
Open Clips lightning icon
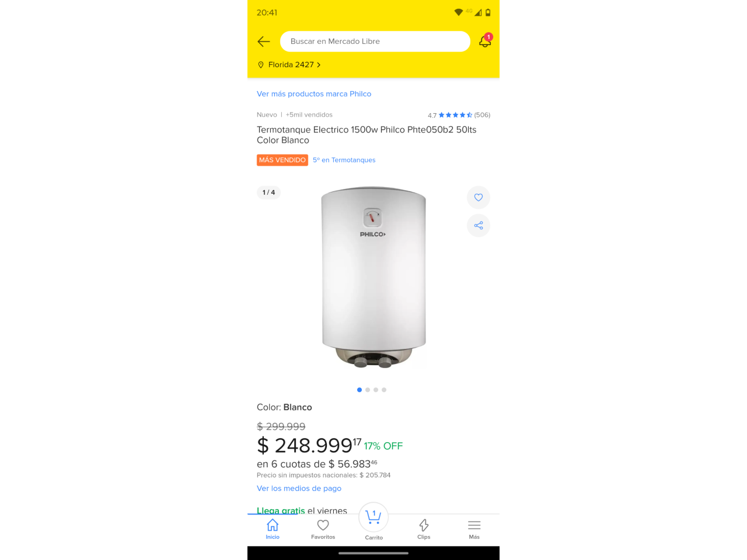pyautogui.click(x=424, y=529)
